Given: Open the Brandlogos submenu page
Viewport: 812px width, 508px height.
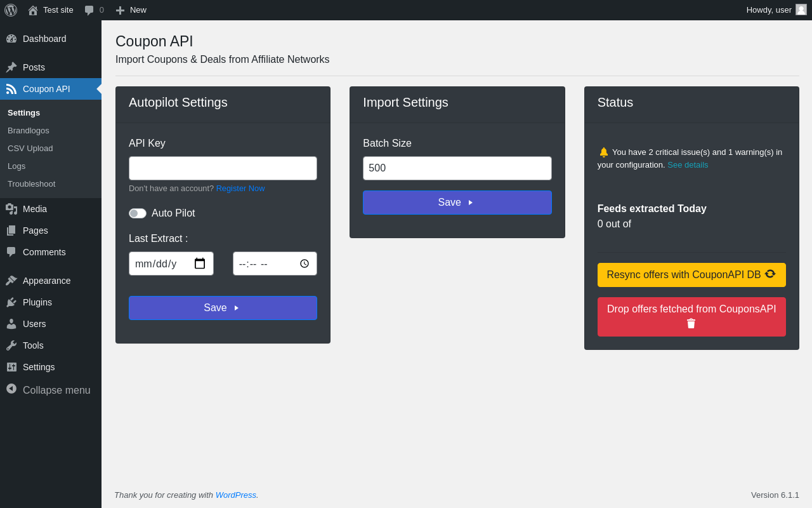Looking at the screenshot, I should point(29,130).
